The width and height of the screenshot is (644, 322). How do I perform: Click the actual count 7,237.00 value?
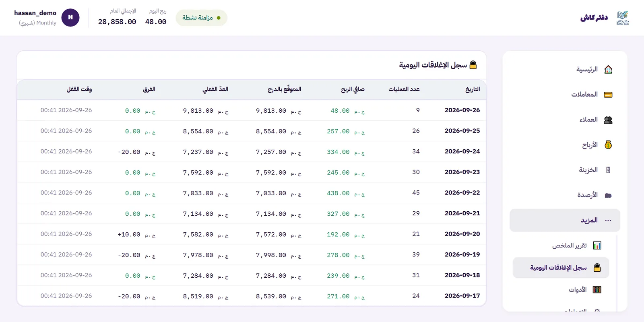206,152
